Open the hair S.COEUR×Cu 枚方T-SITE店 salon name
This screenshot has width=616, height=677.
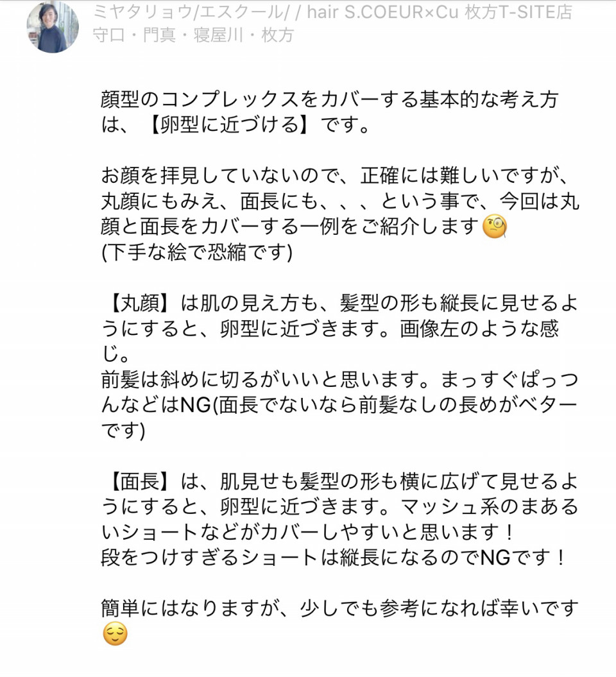point(440,12)
